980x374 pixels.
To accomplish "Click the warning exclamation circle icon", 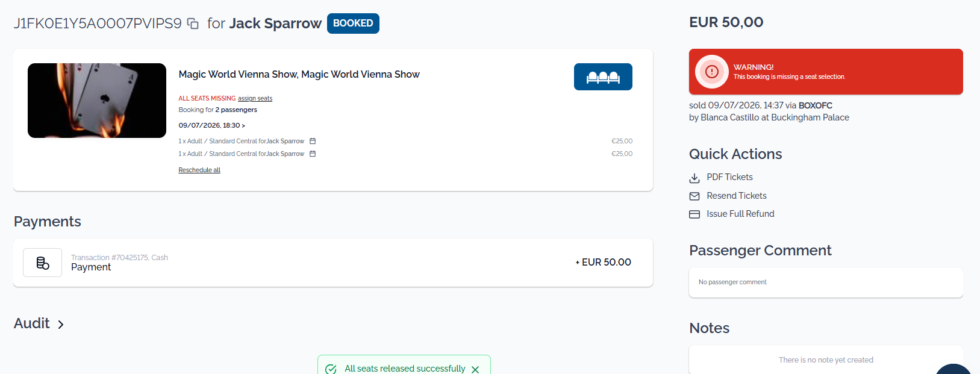I will coord(712,72).
